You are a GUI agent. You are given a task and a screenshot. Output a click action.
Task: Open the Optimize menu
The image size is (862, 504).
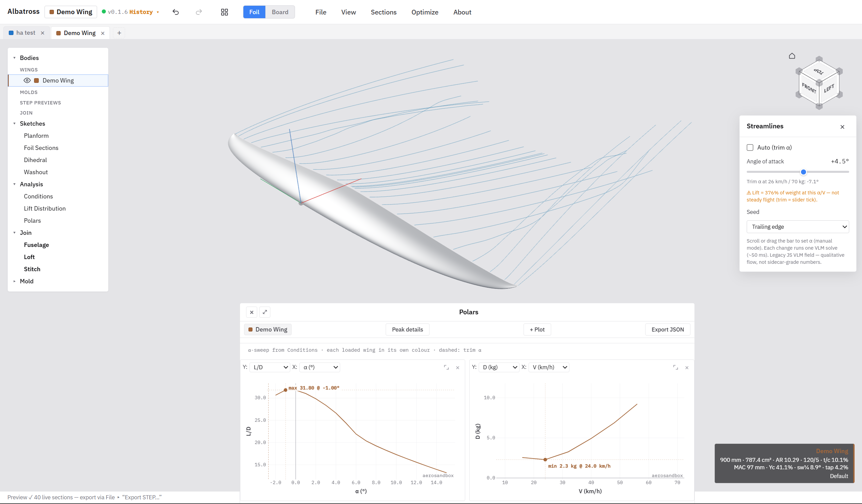pos(425,12)
